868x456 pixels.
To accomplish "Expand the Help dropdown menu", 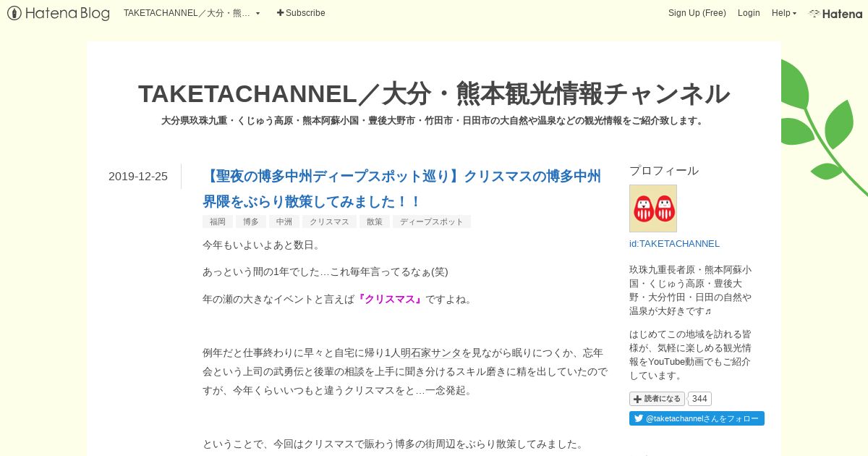I will pyautogui.click(x=783, y=13).
